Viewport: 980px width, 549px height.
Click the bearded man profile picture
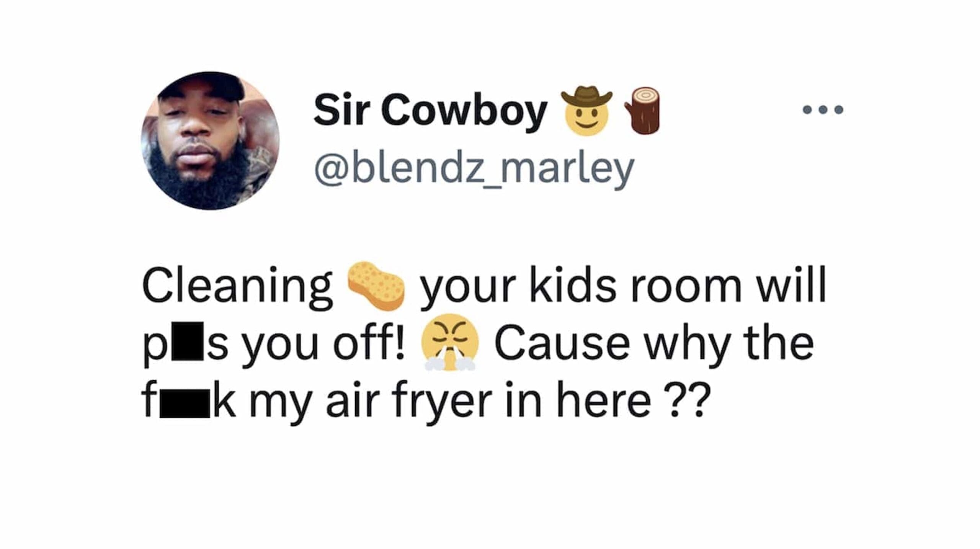pyautogui.click(x=210, y=141)
